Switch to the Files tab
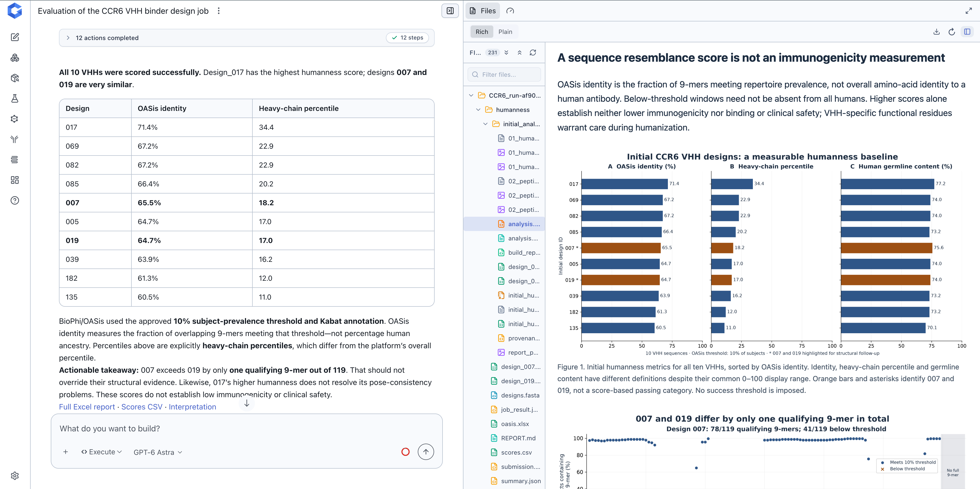Image resolution: width=980 pixels, height=489 pixels. [483, 11]
